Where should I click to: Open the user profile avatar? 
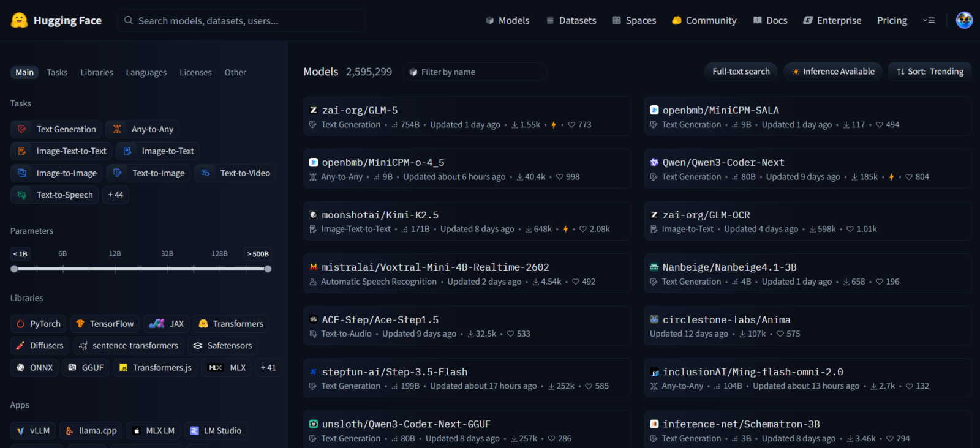(964, 20)
